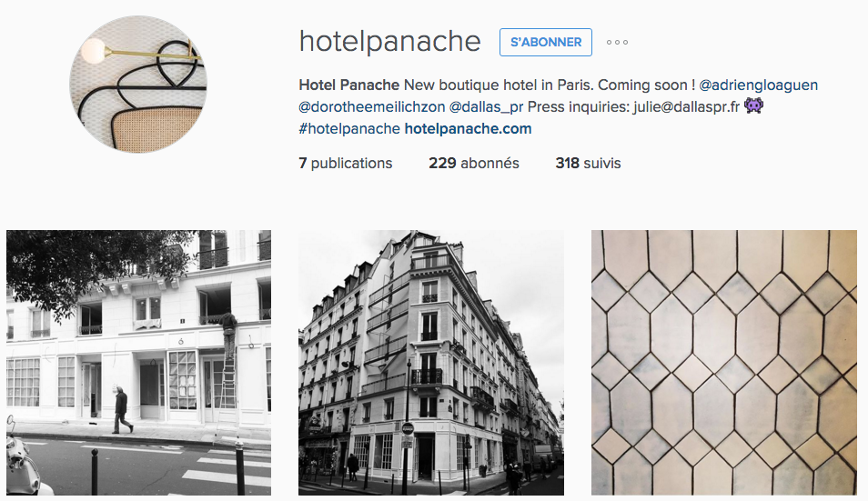Open the round hotelpanache profile picture
Image resolution: width=868 pixels, height=501 pixels.
(x=138, y=84)
